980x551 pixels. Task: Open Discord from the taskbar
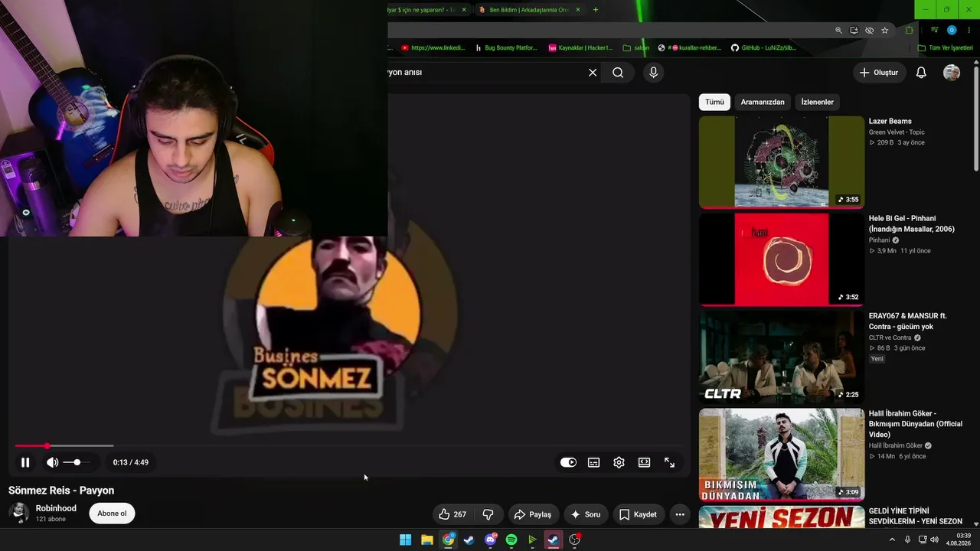coord(491,540)
